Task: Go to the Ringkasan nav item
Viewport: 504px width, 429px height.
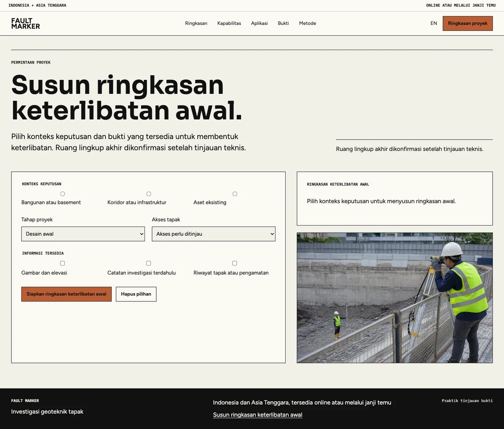Action: pyautogui.click(x=196, y=24)
